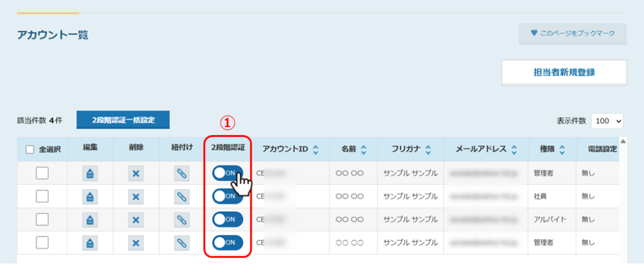Image resolution: width=644 pixels, height=264 pixels.
Task: Click the delete X icon in the second row
Action: [x=135, y=197]
